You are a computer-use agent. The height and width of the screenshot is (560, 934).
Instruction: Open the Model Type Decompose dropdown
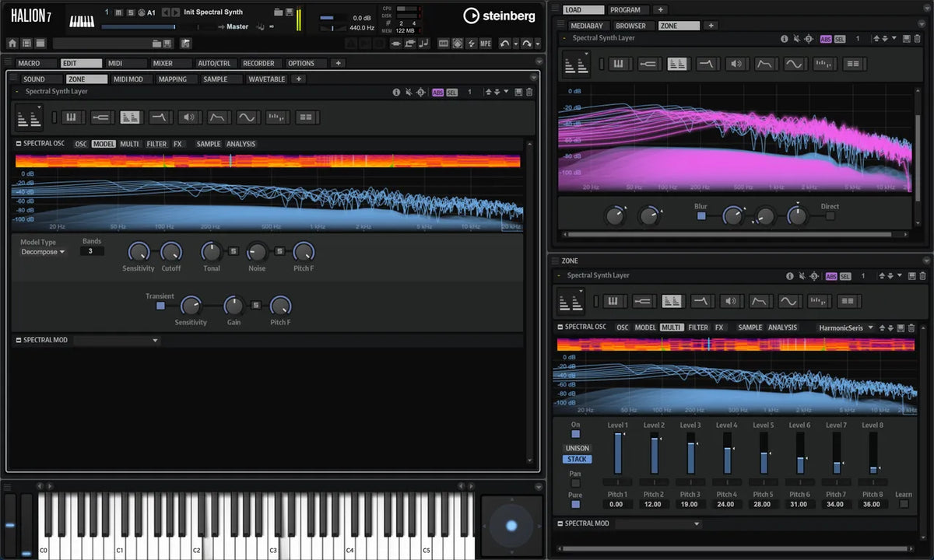43,252
